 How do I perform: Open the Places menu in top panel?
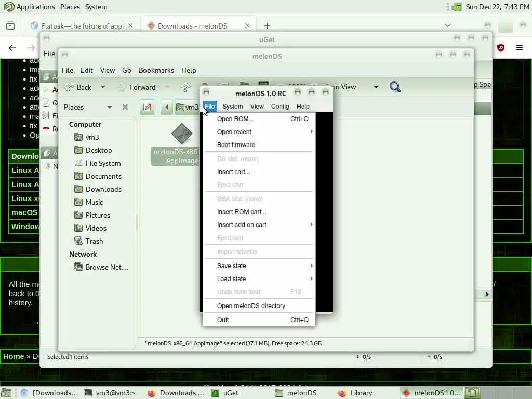point(70,7)
